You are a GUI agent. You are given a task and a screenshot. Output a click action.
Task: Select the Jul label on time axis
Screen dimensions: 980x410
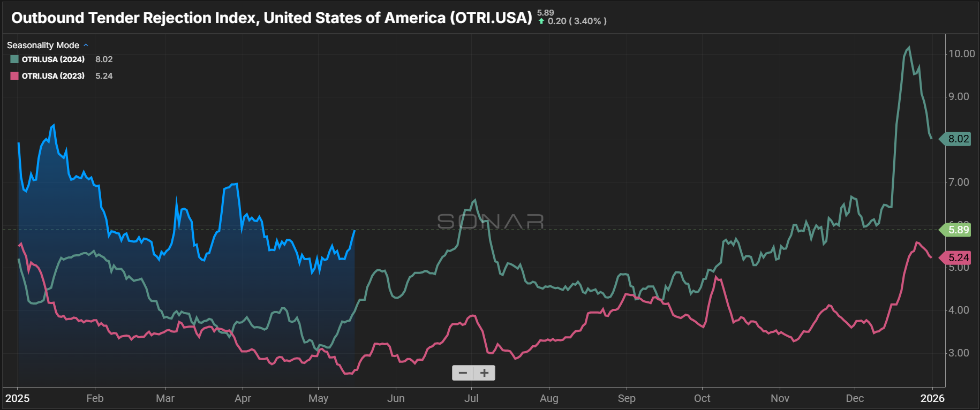[x=471, y=398]
